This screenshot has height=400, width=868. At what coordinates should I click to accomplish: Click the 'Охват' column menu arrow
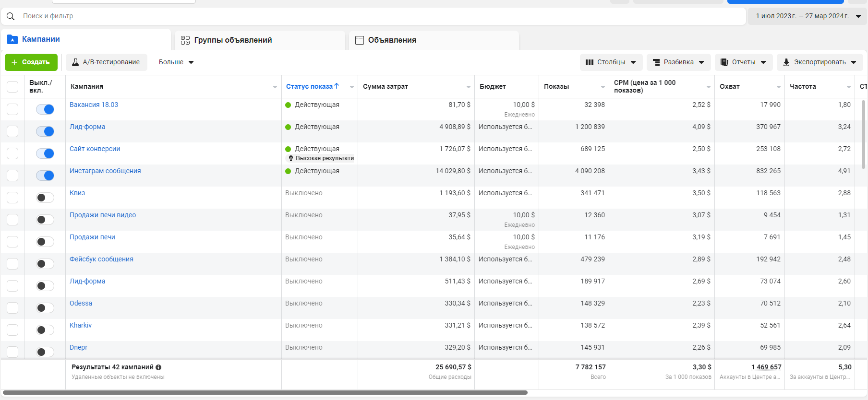click(778, 87)
